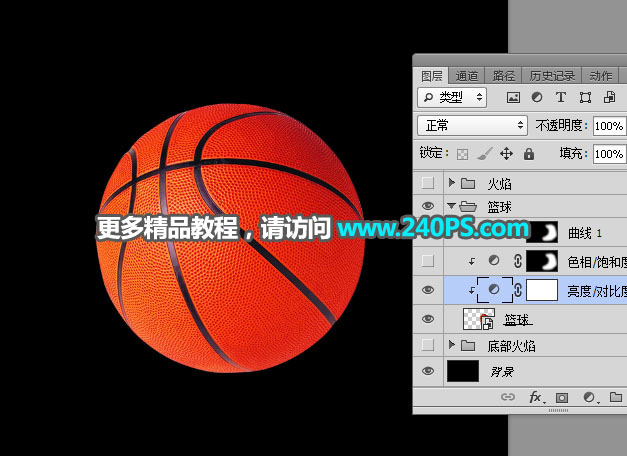Viewport: 627px width, 456px height.
Task: Click the link layers chain icon
Action: (x=507, y=397)
